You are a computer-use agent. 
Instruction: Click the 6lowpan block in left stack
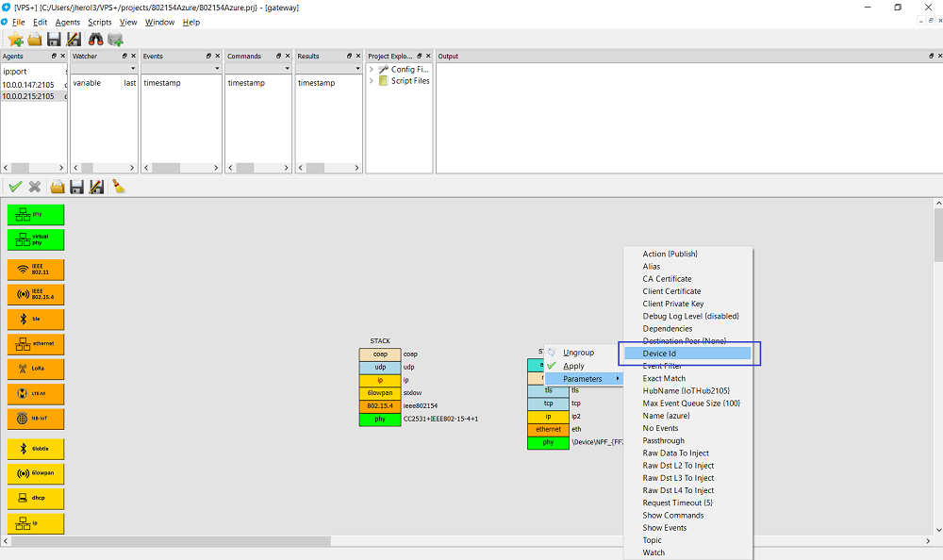tap(380, 393)
